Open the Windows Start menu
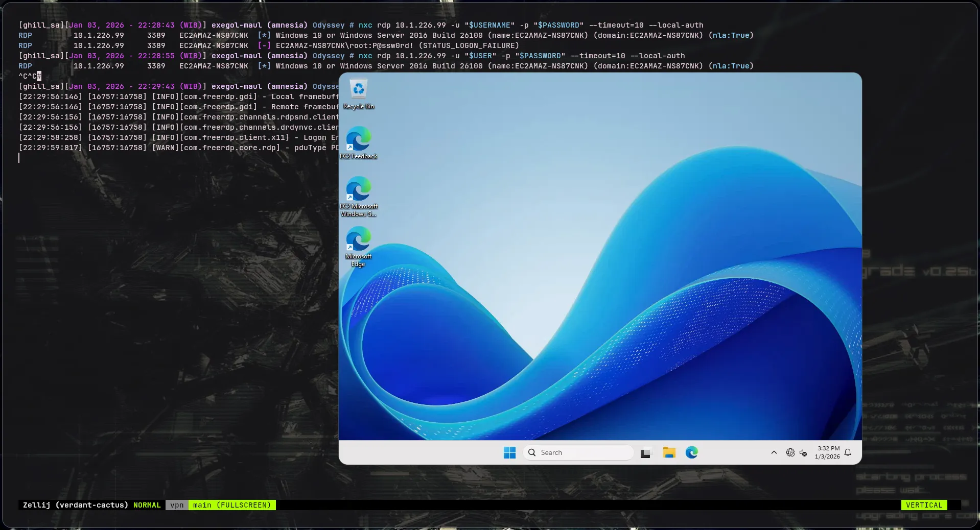The height and width of the screenshot is (530, 980). (x=509, y=453)
